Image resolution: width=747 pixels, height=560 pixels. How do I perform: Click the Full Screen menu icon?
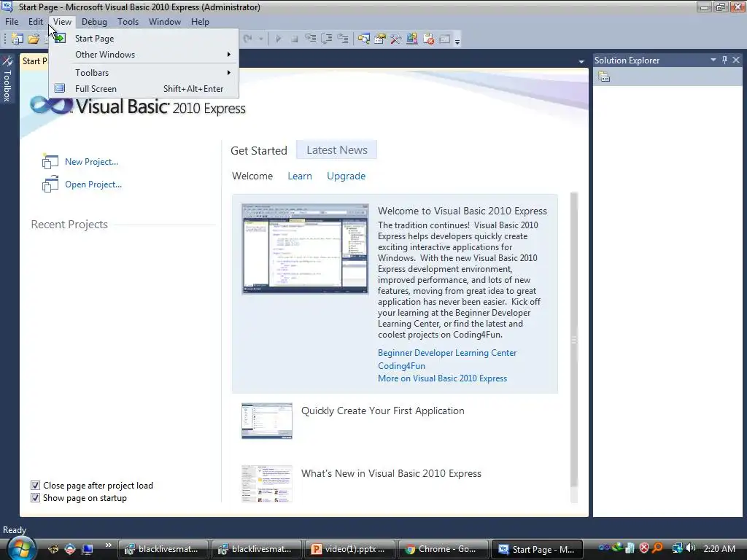pos(60,88)
